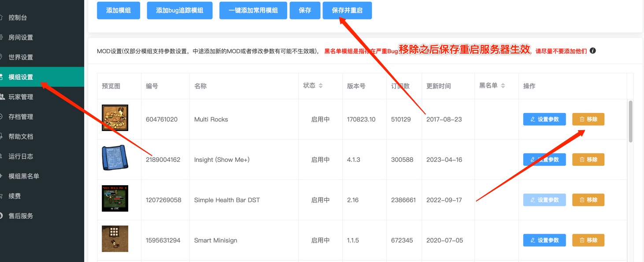Click the 添加bug追踪模组 button
This screenshot has height=262, width=644.
point(180,10)
